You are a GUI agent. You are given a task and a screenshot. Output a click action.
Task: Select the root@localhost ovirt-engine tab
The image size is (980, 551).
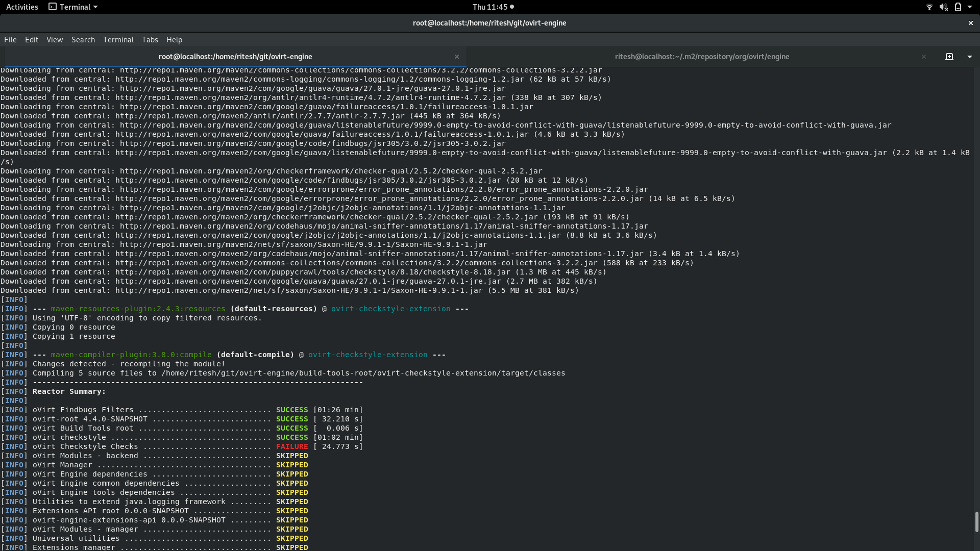(235, 57)
